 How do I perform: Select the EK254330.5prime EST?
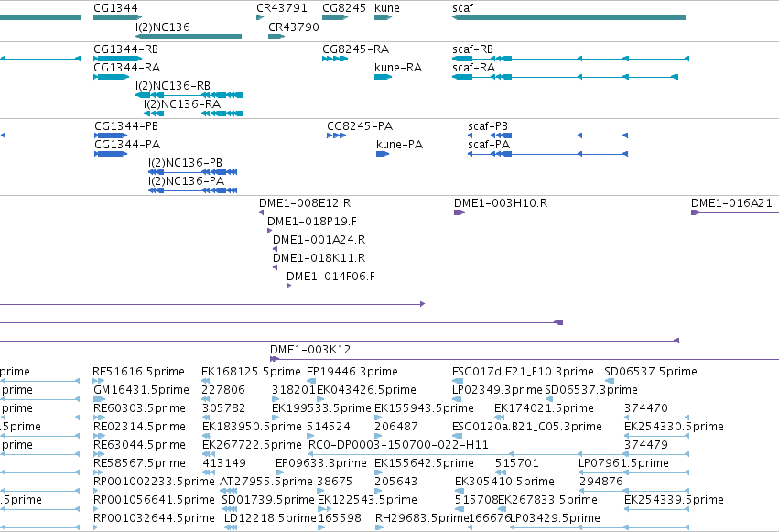[x=656, y=436]
